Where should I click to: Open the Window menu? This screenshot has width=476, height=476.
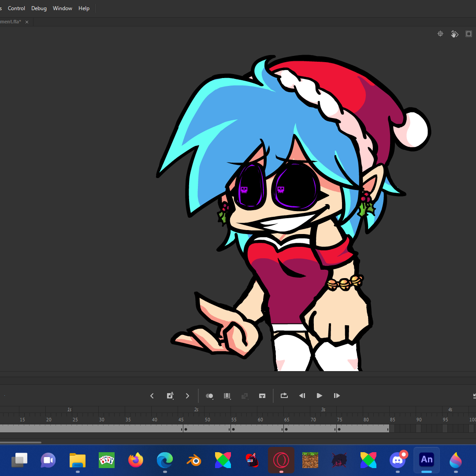tap(62, 8)
